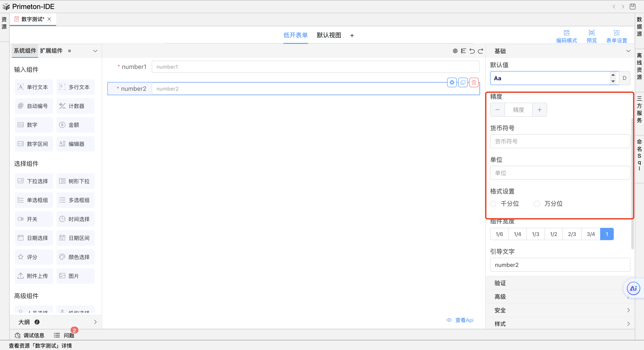Image resolution: width=644 pixels, height=350 pixels.
Task: Copy the number2 field with duplicate icon
Action: click(463, 82)
